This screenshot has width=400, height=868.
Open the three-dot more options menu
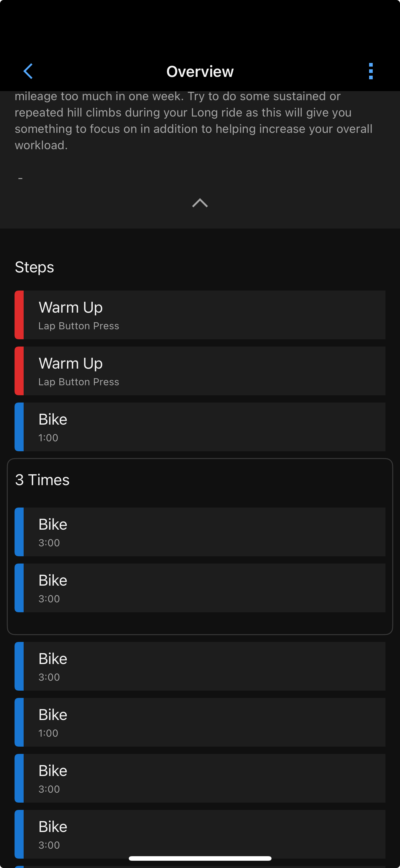tap(371, 71)
